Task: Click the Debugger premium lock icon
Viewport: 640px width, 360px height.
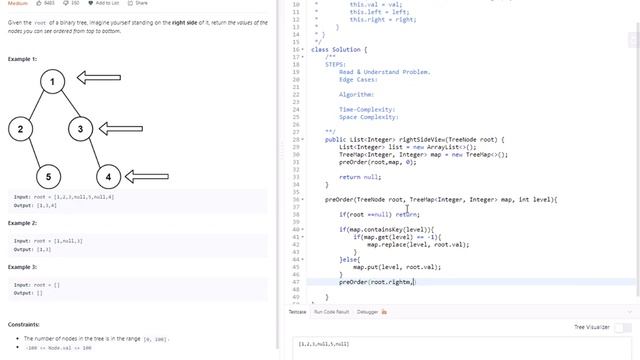Action: (x=384, y=312)
